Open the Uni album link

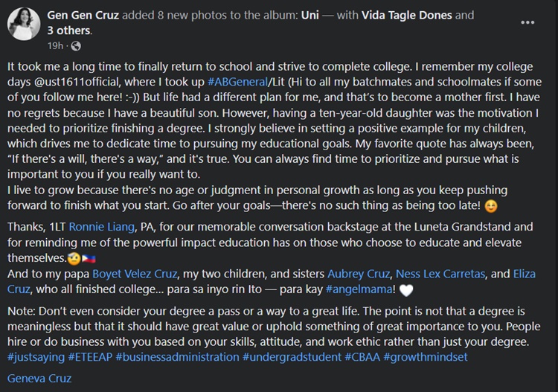tap(310, 16)
